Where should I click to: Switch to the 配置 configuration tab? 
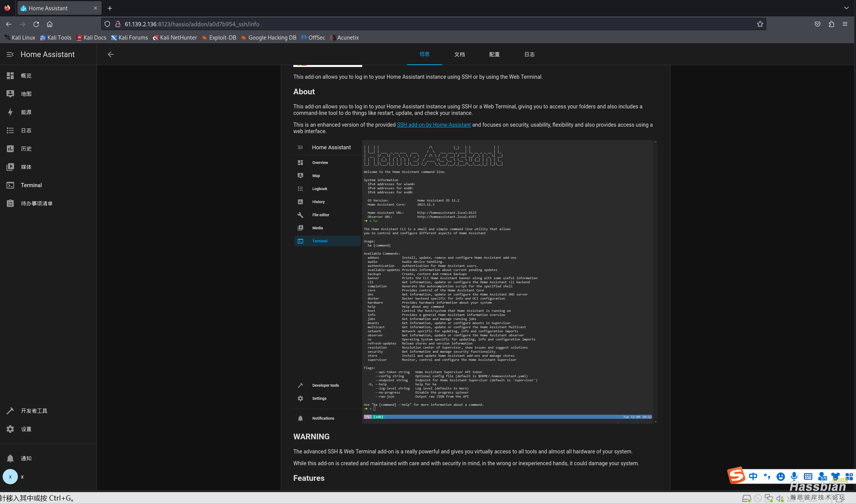tap(495, 54)
